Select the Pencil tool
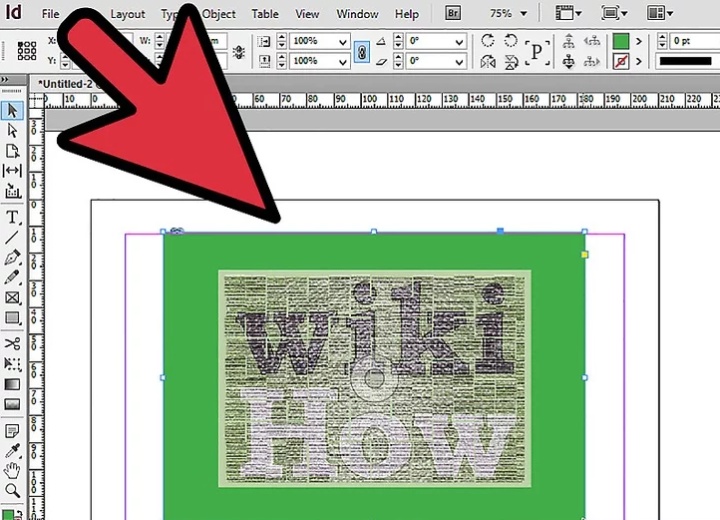720x520 pixels. pyautogui.click(x=12, y=277)
